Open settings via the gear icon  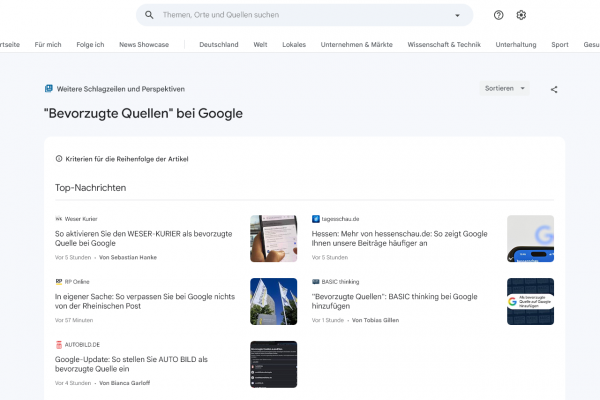(x=521, y=15)
